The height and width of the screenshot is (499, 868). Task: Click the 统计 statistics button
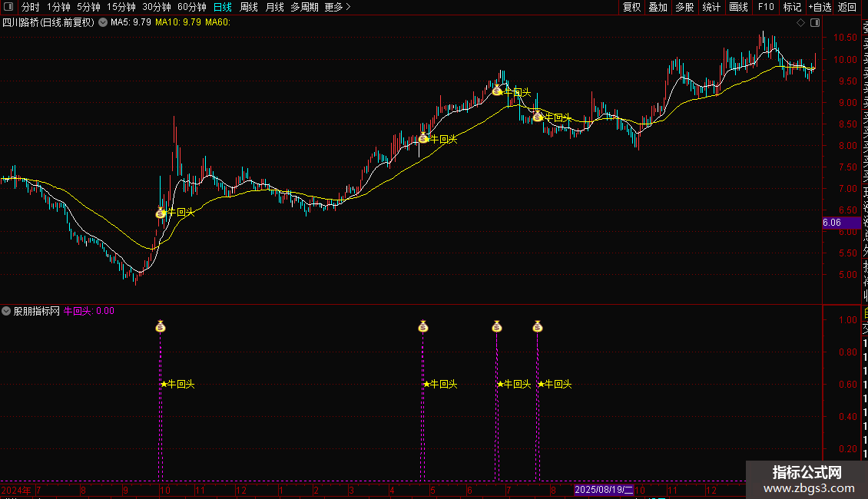pyautogui.click(x=711, y=7)
